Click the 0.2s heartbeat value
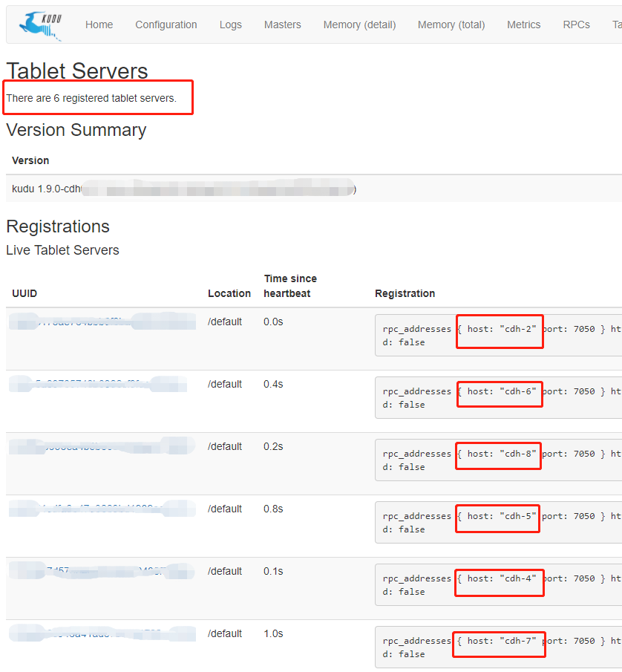 (273, 446)
